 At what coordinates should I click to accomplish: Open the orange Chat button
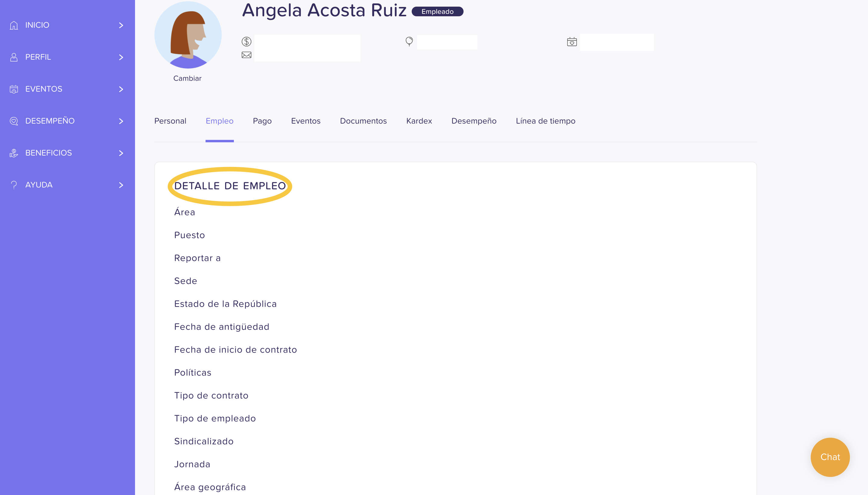[x=830, y=457]
